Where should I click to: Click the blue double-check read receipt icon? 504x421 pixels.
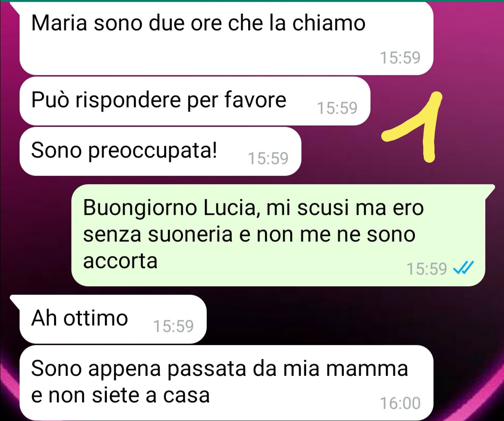pos(463,268)
